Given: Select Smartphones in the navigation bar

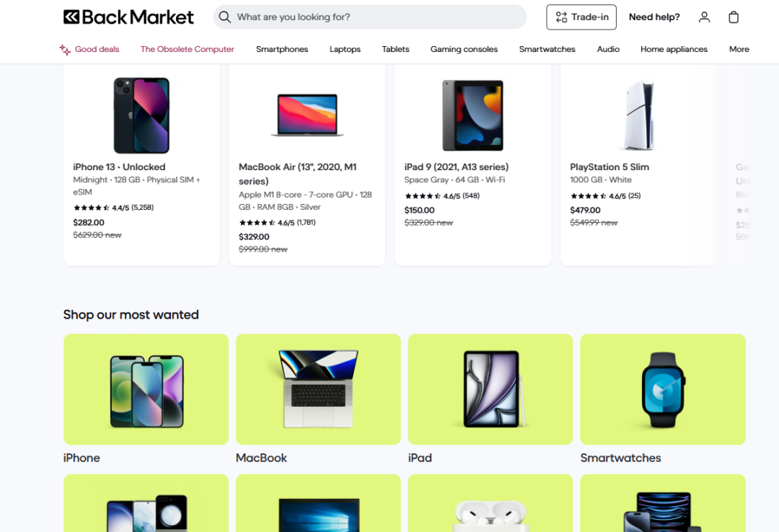Looking at the screenshot, I should [x=282, y=50].
